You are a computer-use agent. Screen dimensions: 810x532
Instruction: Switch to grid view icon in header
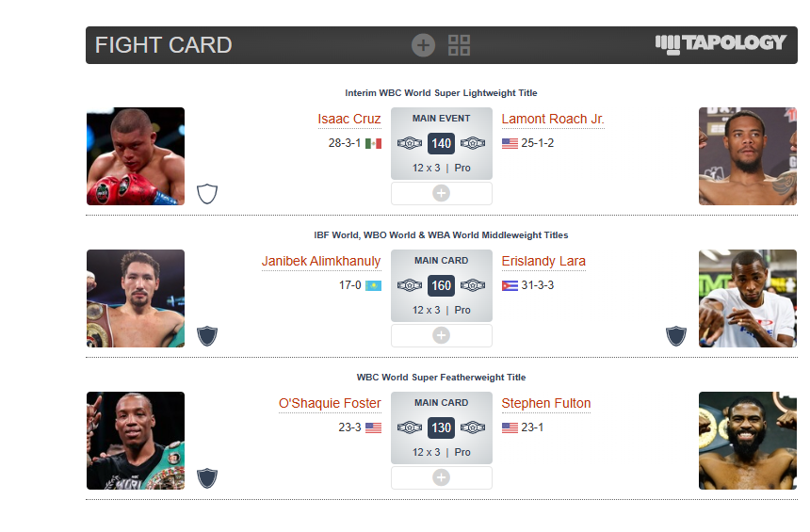(x=459, y=45)
